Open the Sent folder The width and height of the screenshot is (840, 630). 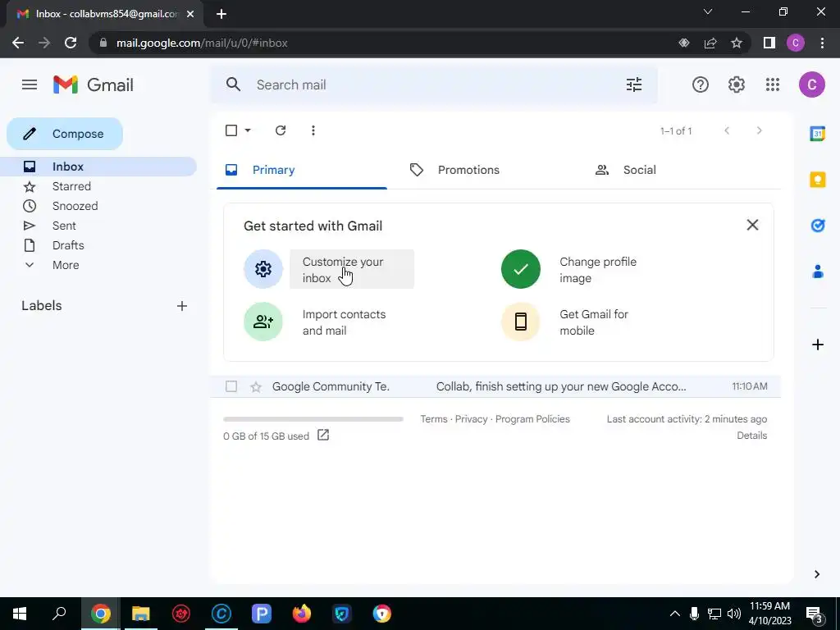(98, 226)
